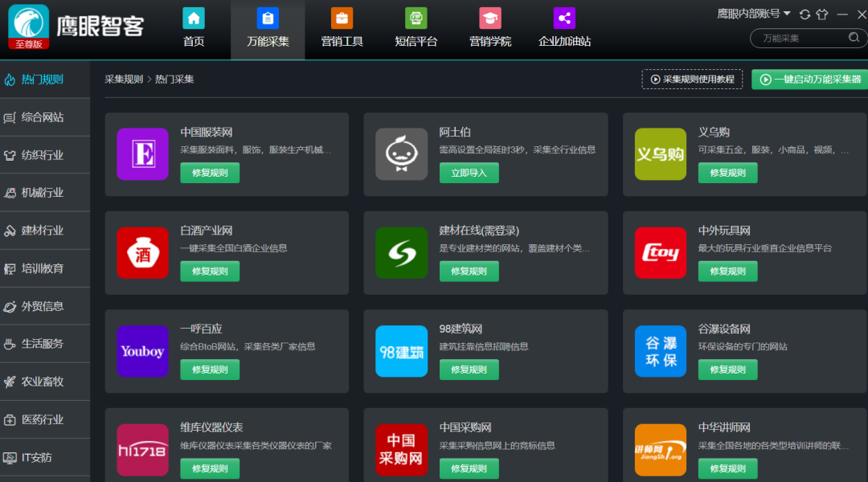Click the 谷瀑设备网 title text
Image resolution: width=868 pixels, height=482 pixels.
[x=724, y=329]
